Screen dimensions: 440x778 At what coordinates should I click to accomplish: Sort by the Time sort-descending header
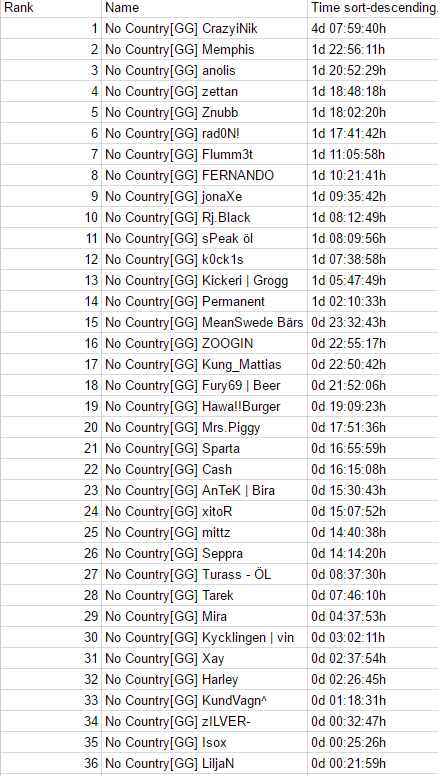pos(373,8)
